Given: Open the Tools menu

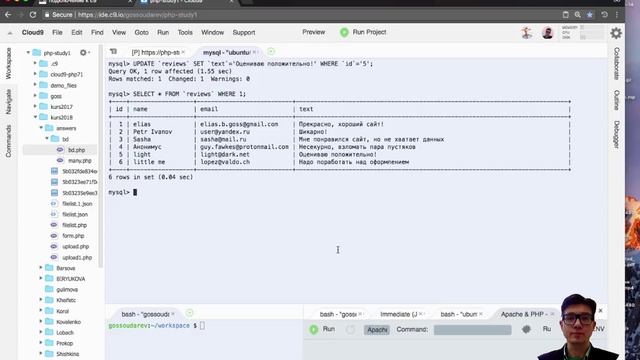Looking at the screenshot, I should 185,32.
